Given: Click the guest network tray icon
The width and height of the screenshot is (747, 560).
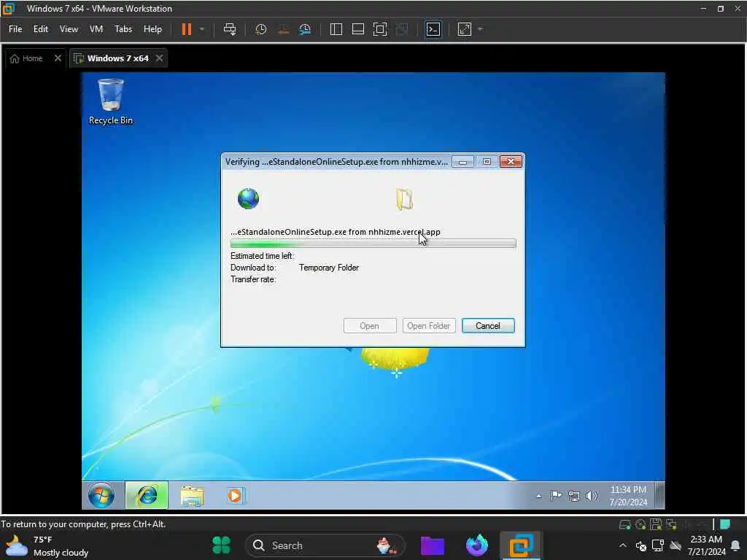Looking at the screenshot, I should coord(573,496).
